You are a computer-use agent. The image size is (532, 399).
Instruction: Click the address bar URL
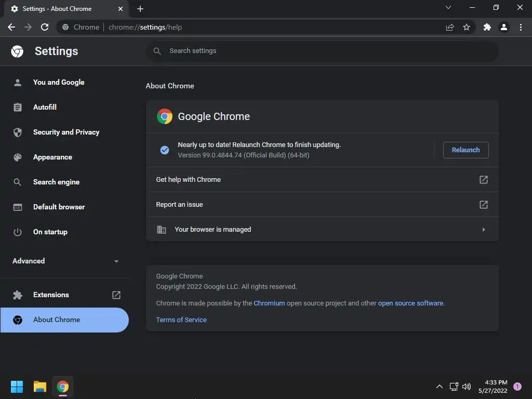click(x=145, y=27)
